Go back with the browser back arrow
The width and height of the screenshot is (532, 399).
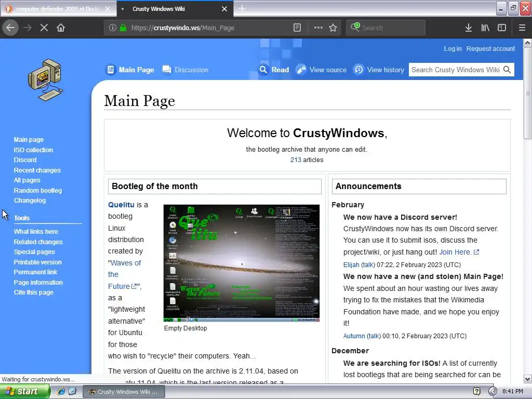(10, 28)
